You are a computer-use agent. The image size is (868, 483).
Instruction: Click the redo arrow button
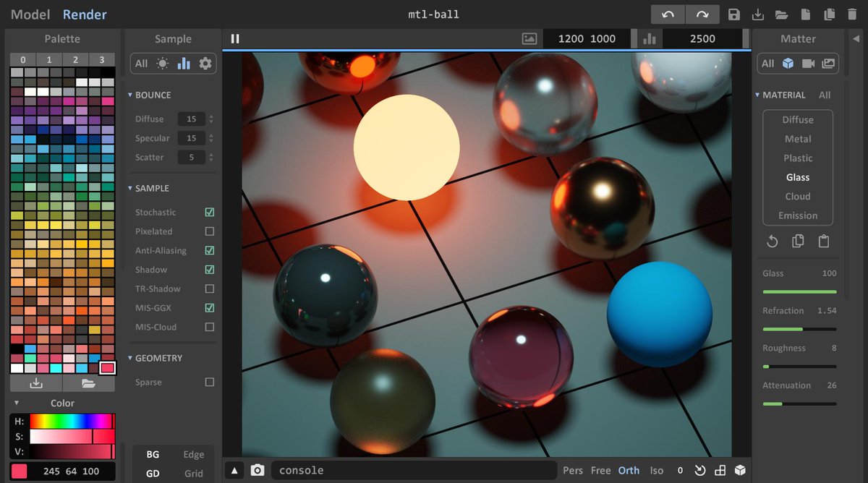tap(702, 14)
